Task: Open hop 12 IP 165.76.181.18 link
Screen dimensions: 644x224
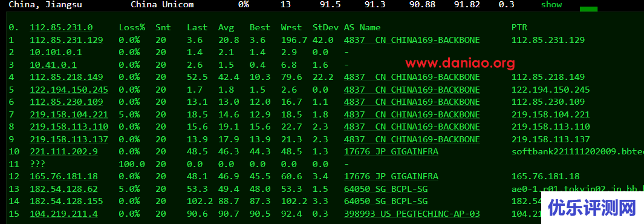Action: (63, 176)
